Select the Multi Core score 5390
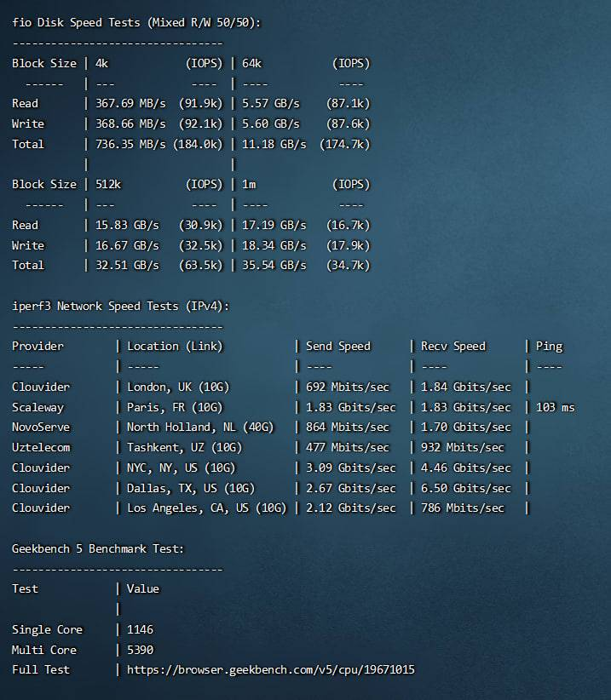 pyautogui.click(x=141, y=651)
